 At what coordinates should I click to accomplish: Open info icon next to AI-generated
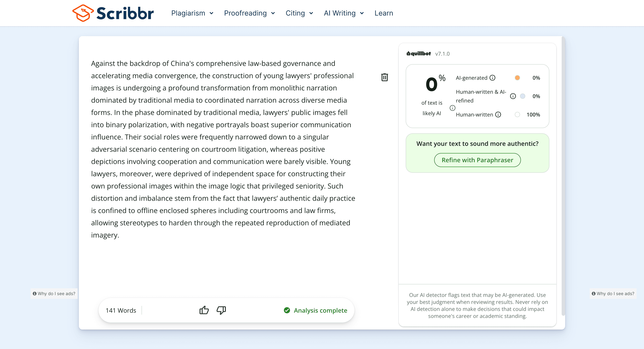pyautogui.click(x=492, y=78)
